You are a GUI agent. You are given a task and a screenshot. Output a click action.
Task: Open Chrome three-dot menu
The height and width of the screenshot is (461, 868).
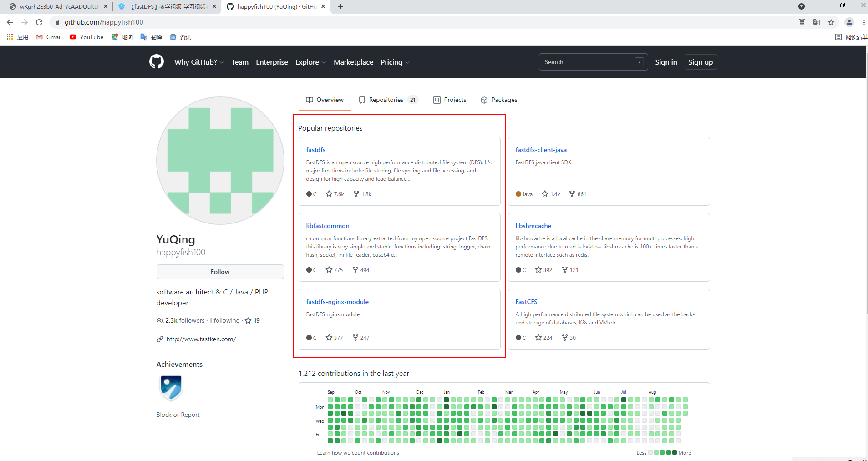tap(863, 22)
